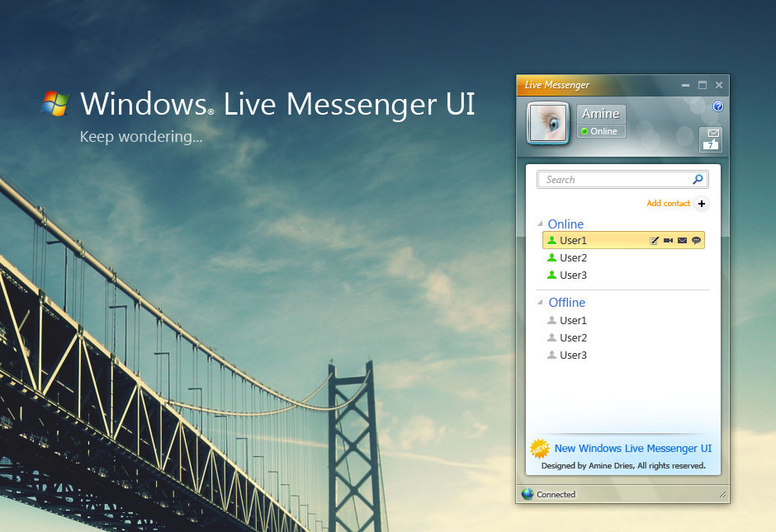Open New Windows Live Messenger UI link

(x=633, y=449)
